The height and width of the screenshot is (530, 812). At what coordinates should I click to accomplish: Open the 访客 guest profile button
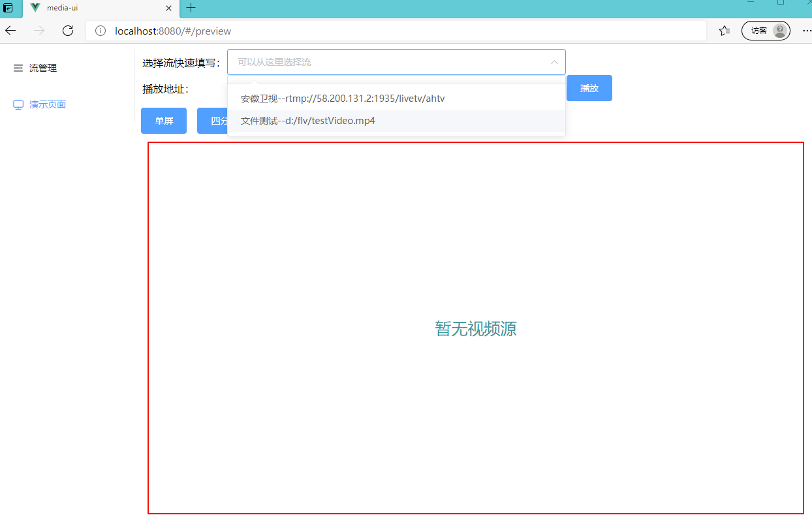[x=765, y=31]
